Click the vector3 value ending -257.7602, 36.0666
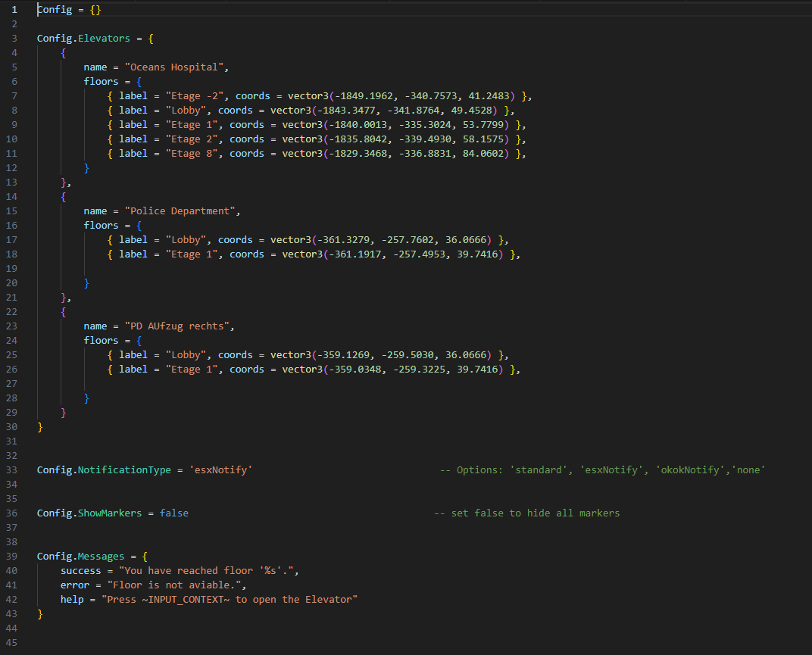The image size is (812, 655). click(x=380, y=240)
